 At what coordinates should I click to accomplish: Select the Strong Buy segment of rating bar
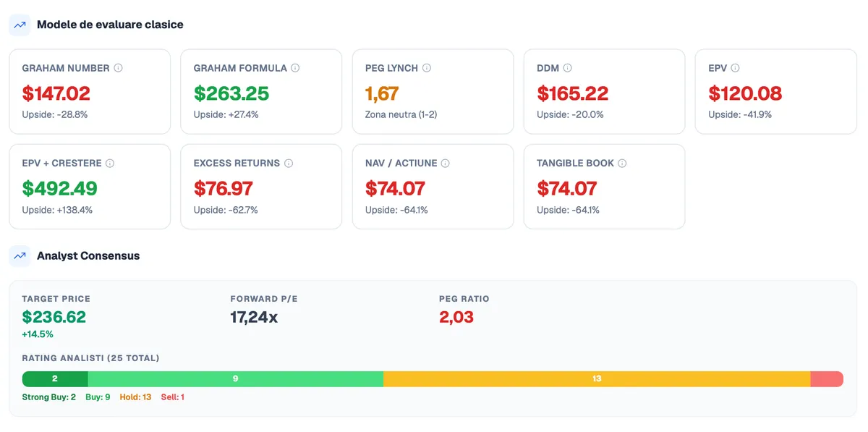pos(55,378)
